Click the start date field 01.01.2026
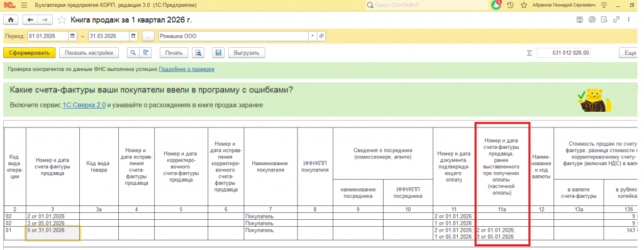 click(x=48, y=36)
